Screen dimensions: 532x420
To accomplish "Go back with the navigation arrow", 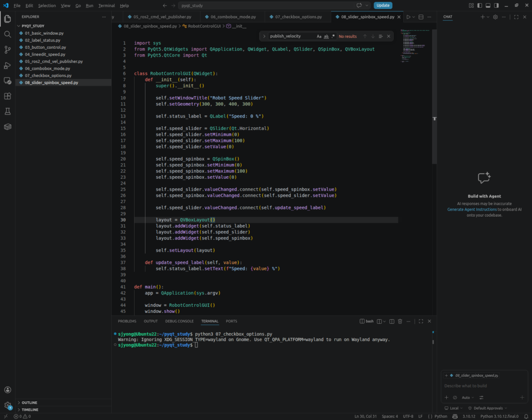I will coord(165,5).
